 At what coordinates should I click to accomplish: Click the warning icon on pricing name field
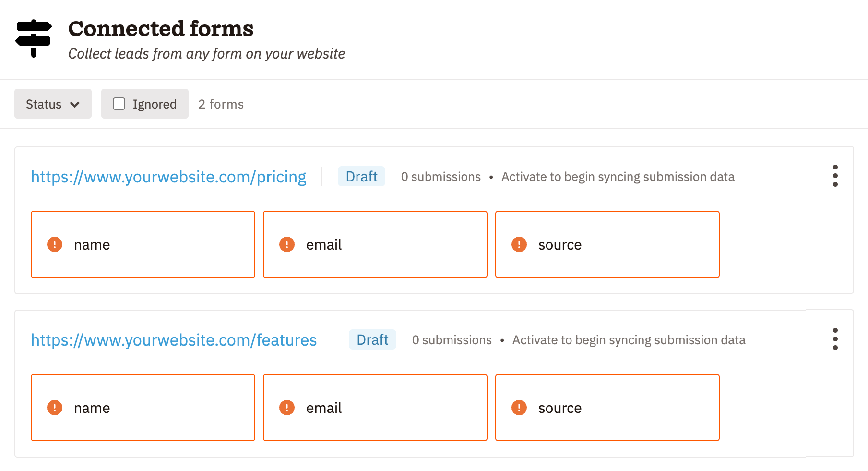55,244
